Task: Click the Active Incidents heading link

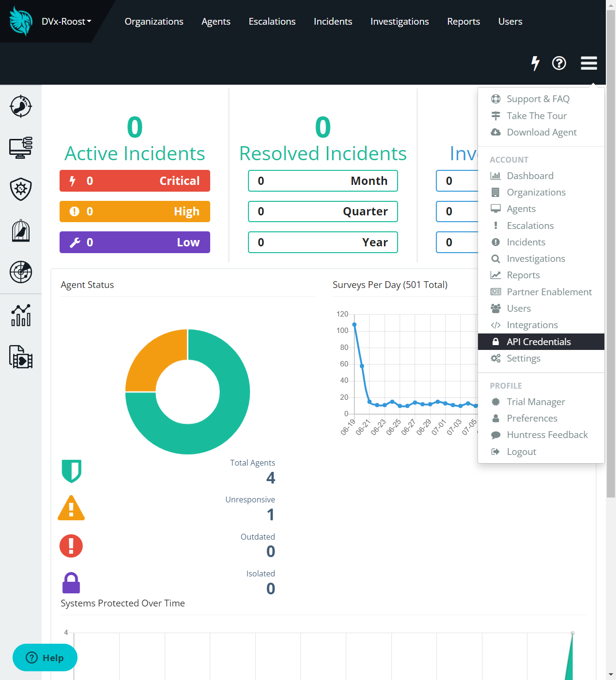Action: point(135,153)
